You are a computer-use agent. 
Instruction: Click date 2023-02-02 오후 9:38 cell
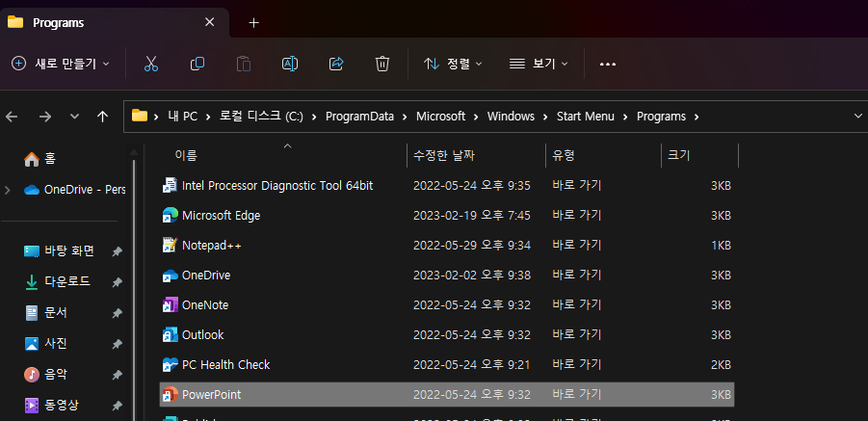pyautogui.click(x=472, y=275)
